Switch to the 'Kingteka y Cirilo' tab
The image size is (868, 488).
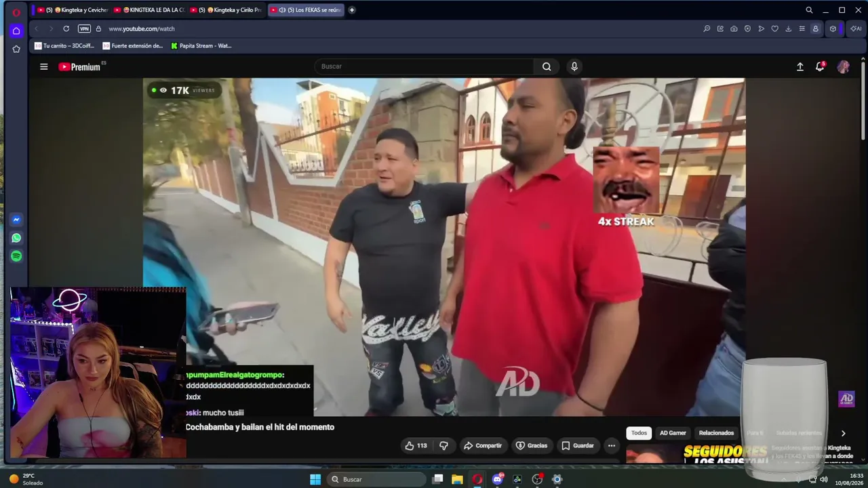click(x=226, y=10)
